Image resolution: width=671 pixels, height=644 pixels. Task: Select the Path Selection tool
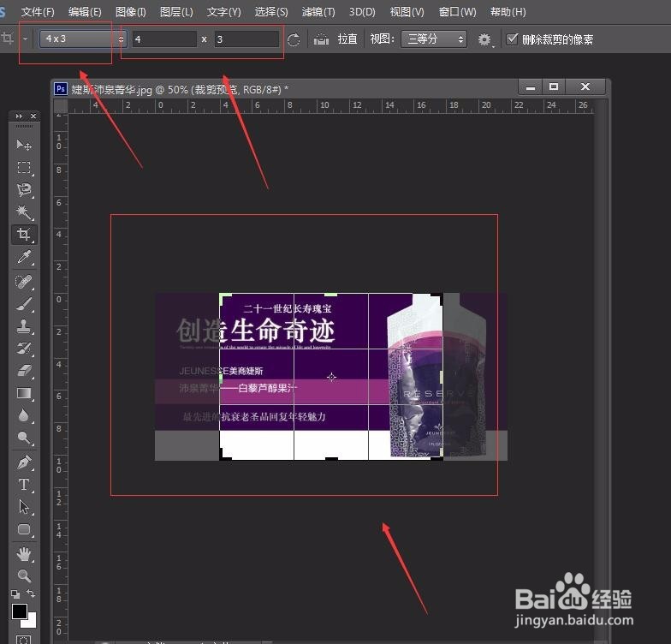[x=24, y=507]
